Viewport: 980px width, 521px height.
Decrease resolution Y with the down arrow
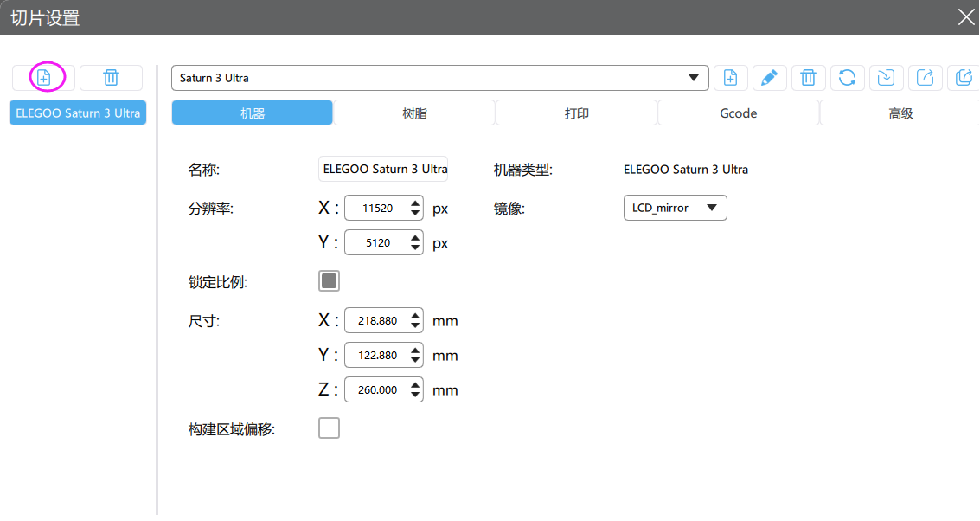(415, 248)
